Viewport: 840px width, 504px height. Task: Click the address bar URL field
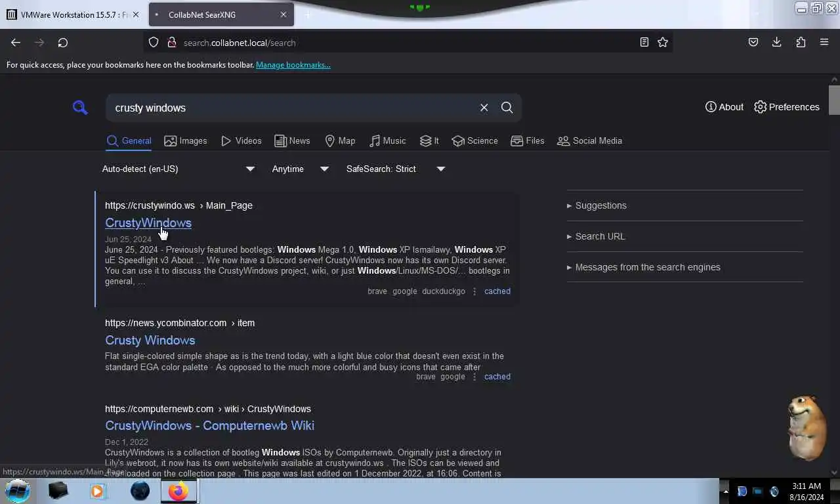[x=407, y=43]
